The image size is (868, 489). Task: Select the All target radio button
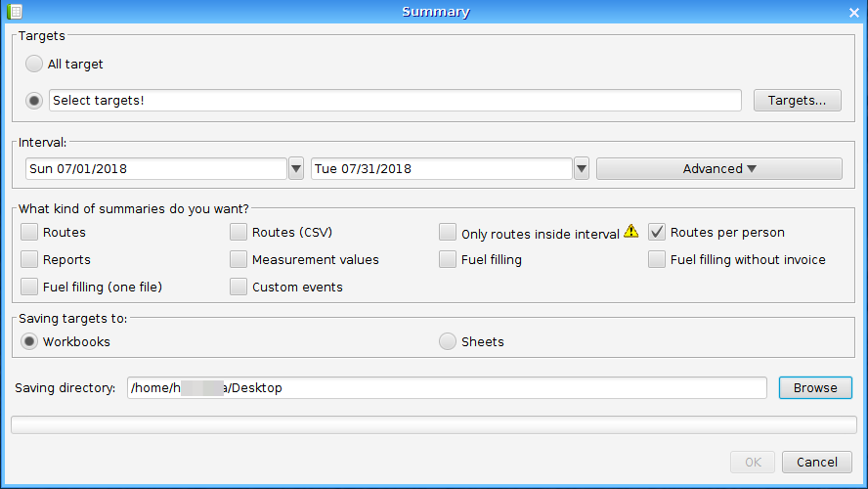[x=35, y=65]
